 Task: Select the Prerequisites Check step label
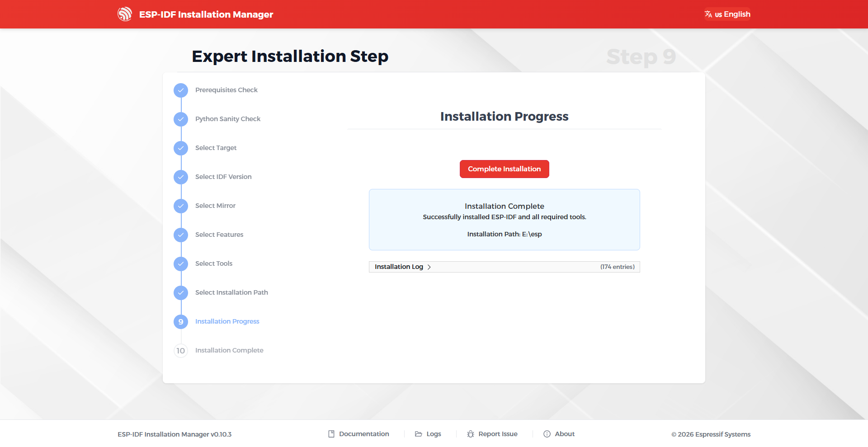[x=226, y=90]
